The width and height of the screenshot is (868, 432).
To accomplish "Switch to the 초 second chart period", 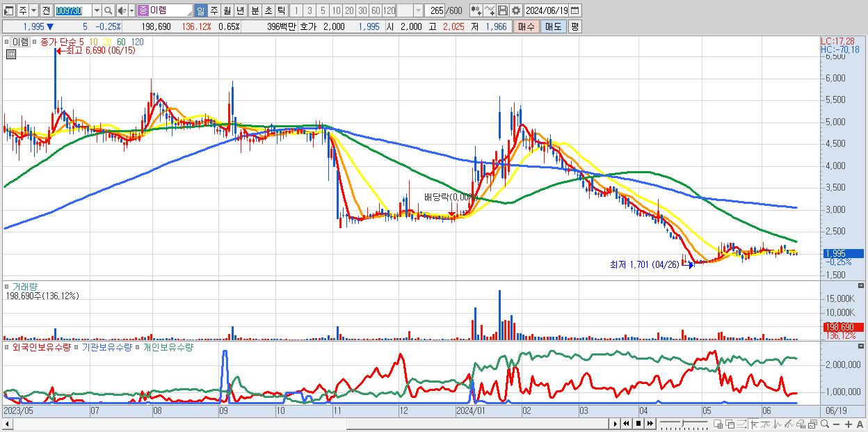I will coord(268,10).
